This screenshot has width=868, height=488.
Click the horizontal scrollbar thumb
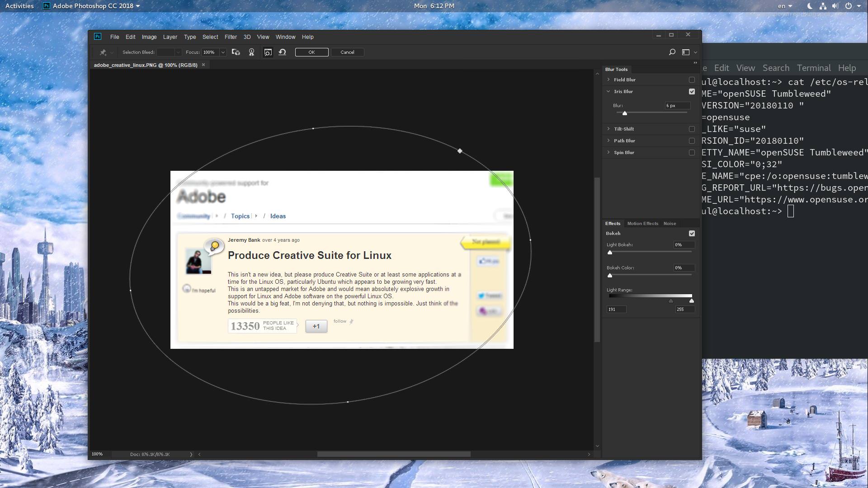[x=394, y=454]
